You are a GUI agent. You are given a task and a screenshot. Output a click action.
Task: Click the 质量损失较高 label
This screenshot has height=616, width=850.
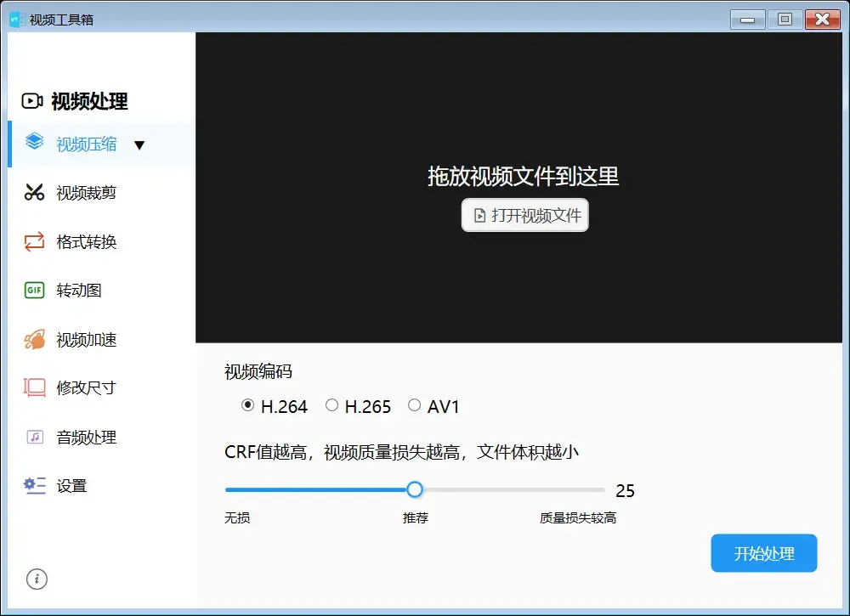click(578, 518)
